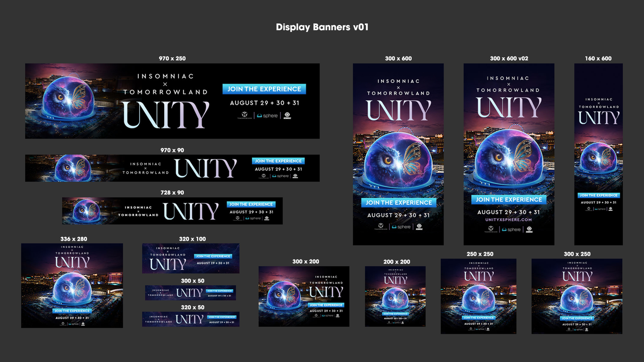The image size is (644, 362).
Task: Select the Sphere logo in the 300 x 600 banner
Action: pos(401,227)
